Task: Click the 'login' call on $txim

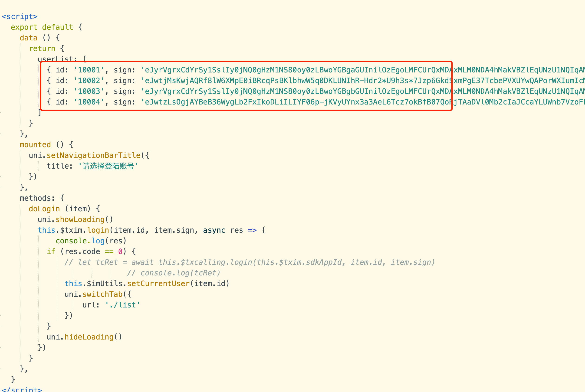Action: click(98, 230)
